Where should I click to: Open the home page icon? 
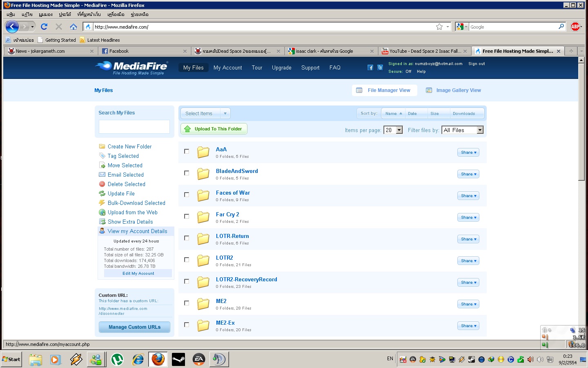pyautogui.click(x=73, y=27)
